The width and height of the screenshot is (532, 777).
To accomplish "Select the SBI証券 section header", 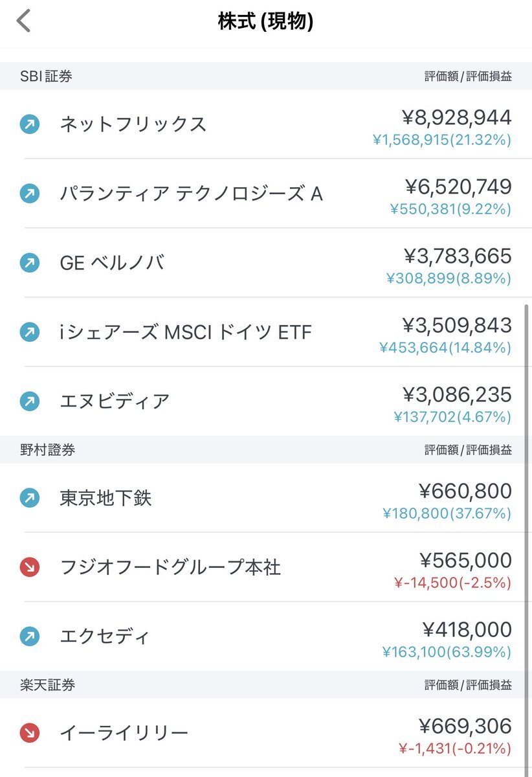I will point(266,76).
